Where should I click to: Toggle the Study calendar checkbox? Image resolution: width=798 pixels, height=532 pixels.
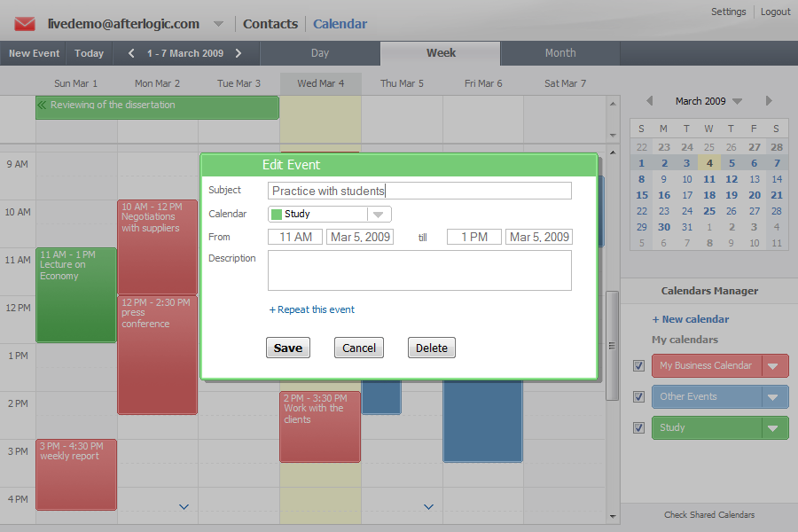(x=638, y=428)
